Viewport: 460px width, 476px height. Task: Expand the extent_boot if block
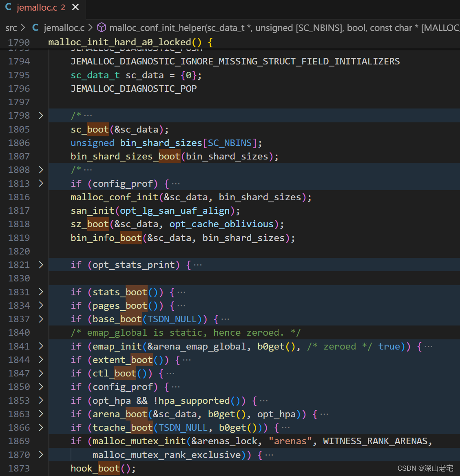pyautogui.click(x=40, y=360)
